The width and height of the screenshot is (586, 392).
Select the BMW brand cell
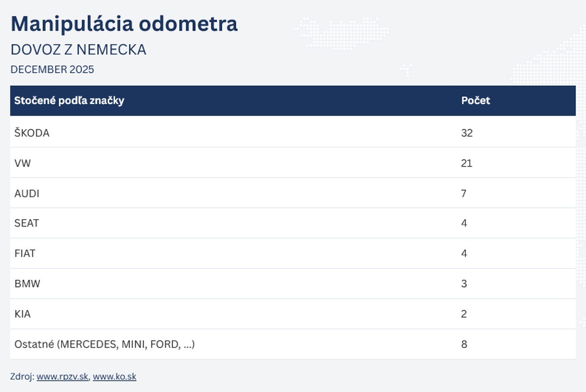tap(27, 284)
